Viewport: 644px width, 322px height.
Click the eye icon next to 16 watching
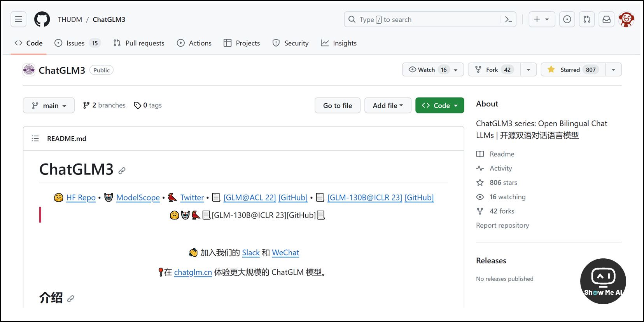(480, 197)
